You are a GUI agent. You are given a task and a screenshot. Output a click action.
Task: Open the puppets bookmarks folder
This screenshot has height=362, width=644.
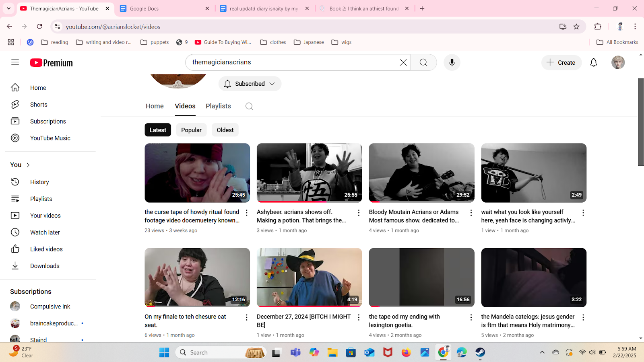155,42
